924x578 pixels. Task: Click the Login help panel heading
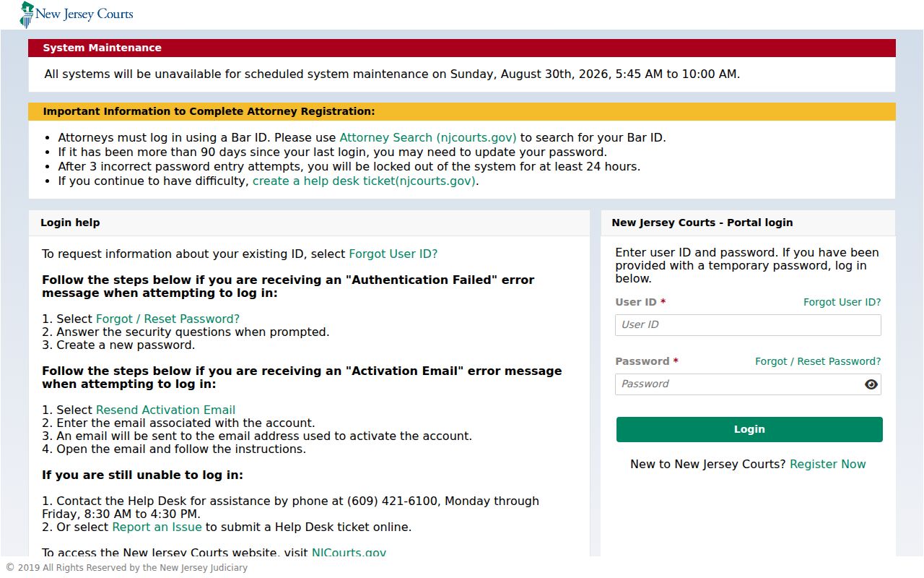click(x=70, y=223)
